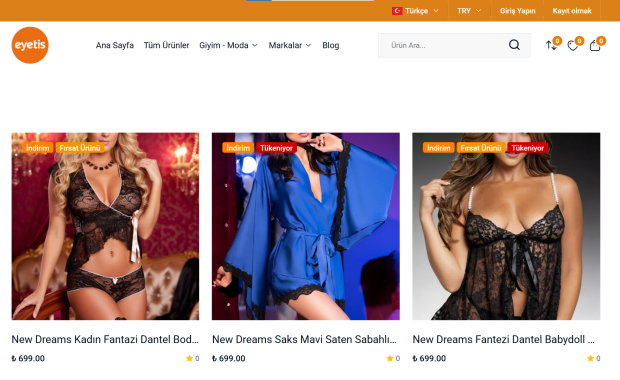620x380 pixels.
Task: Click star rating of Saks Mavi Saten product
Action: [x=393, y=358]
